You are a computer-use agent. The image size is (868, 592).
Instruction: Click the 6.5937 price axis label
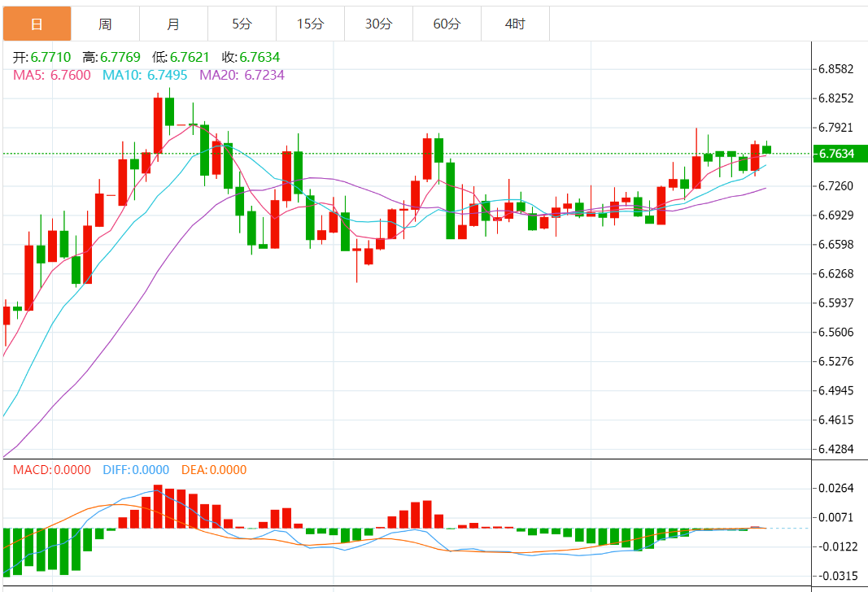(836, 303)
